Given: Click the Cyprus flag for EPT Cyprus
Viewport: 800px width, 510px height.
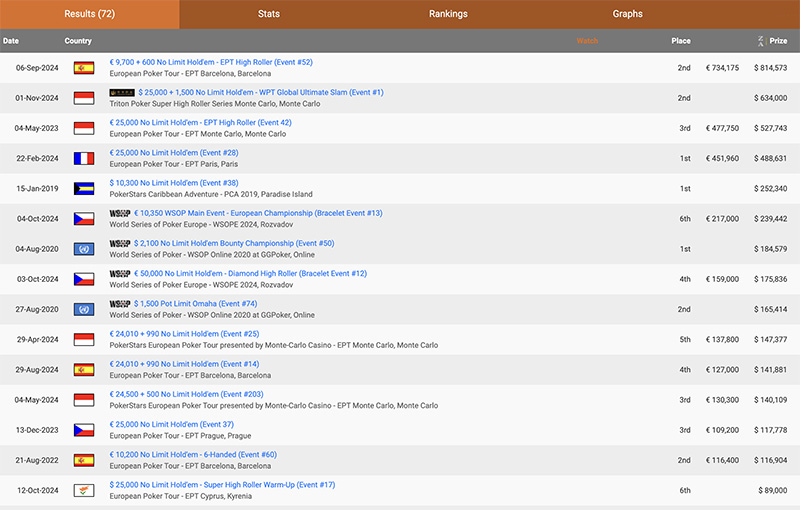Looking at the screenshot, I should click(x=84, y=489).
